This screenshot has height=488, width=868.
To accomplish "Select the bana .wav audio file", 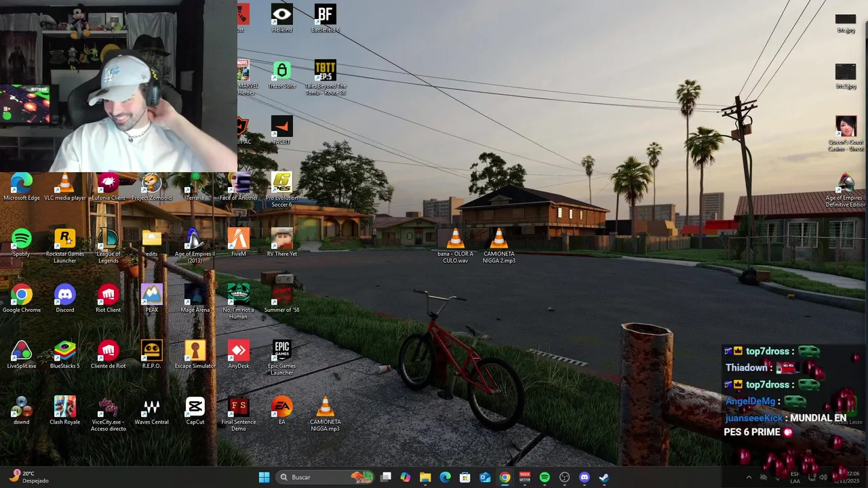I will pyautogui.click(x=456, y=246).
